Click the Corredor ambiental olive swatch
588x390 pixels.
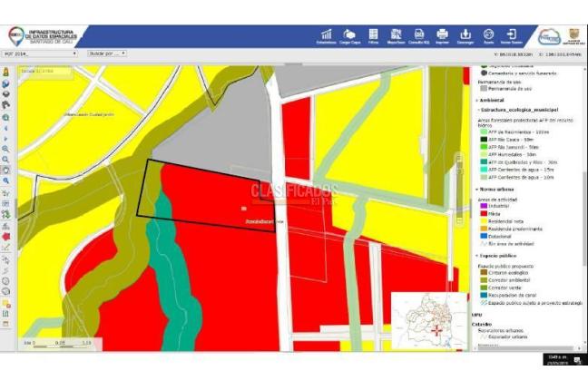[x=484, y=280]
